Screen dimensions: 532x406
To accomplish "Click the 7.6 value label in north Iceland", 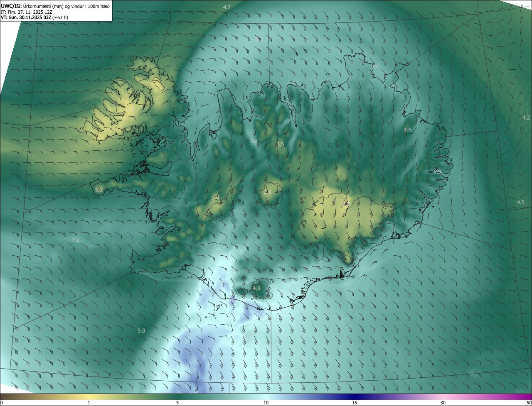I will click(254, 141).
